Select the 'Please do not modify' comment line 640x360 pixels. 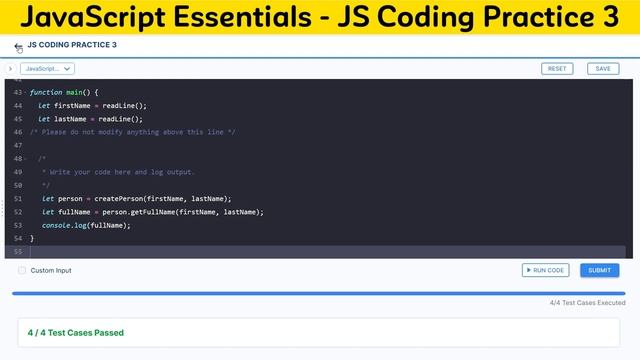pos(133,132)
